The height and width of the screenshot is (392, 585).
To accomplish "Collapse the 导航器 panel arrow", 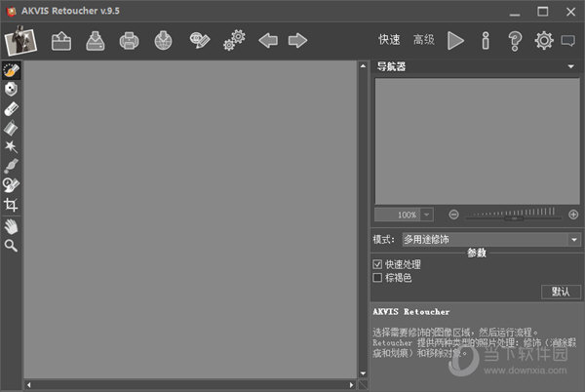I will pyautogui.click(x=570, y=66).
